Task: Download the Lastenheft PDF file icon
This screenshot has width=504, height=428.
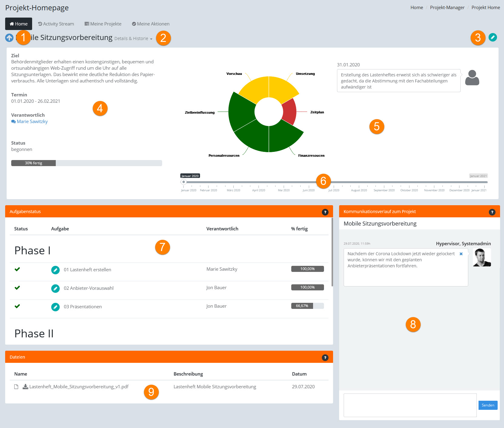Action: coord(25,387)
